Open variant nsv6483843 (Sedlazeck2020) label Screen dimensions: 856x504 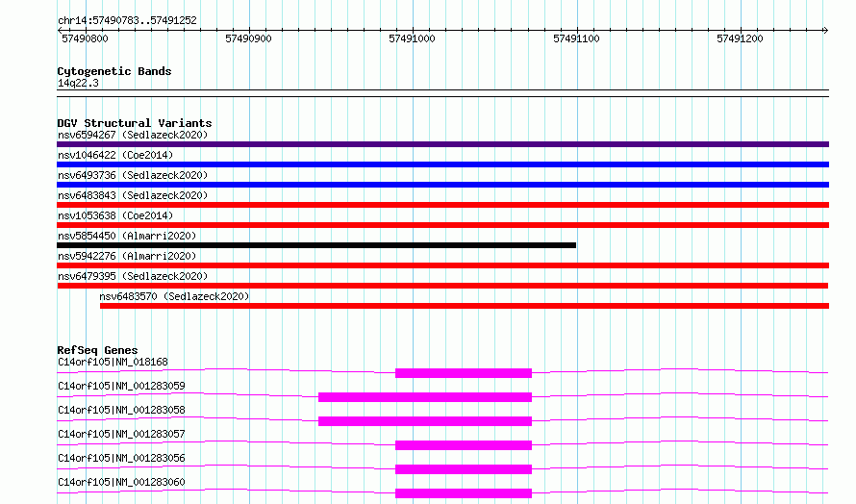click(133, 195)
